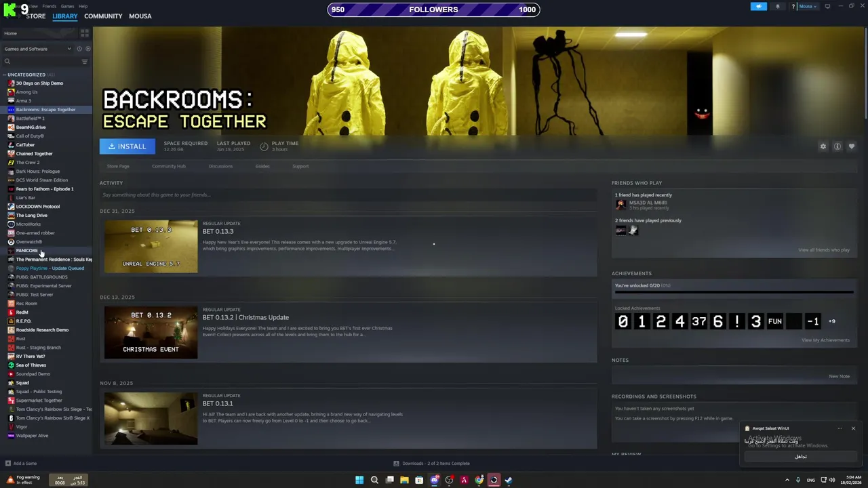Open BET 0.13.2 Christmas Update thumbnail

151,333
